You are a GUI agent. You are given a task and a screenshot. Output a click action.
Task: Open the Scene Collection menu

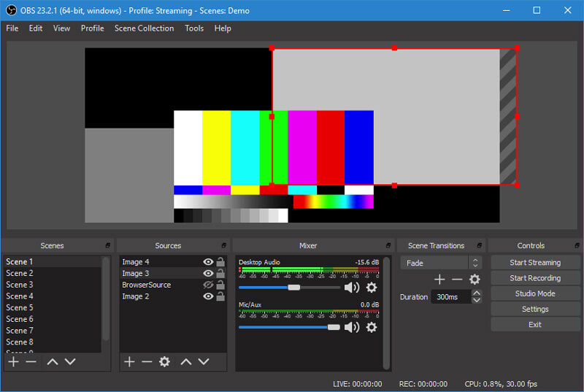point(144,28)
